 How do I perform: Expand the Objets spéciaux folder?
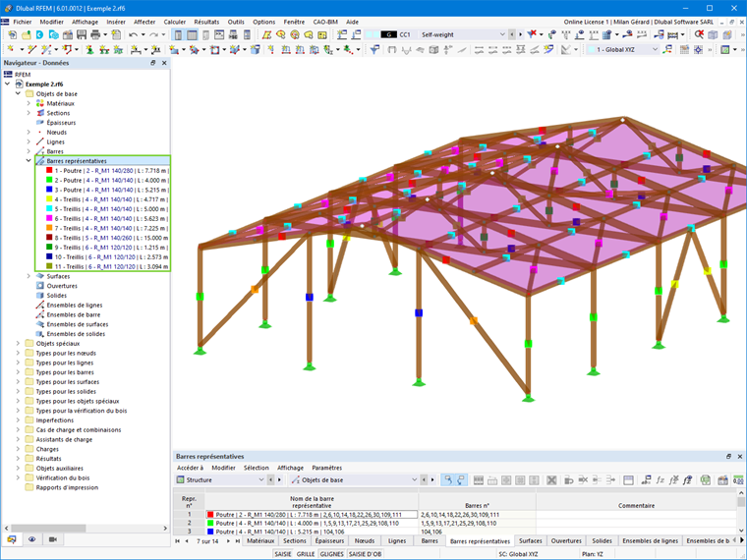tap(18, 343)
